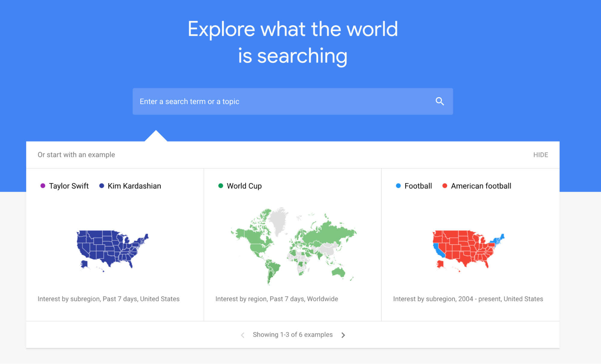Select the Kim Kardashian term label
The height and width of the screenshot is (364, 601).
click(x=134, y=186)
